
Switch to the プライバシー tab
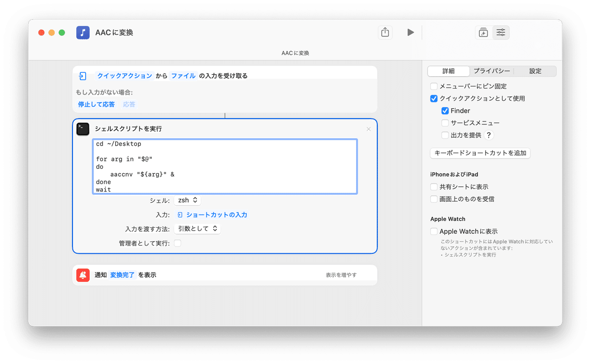coord(492,71)
